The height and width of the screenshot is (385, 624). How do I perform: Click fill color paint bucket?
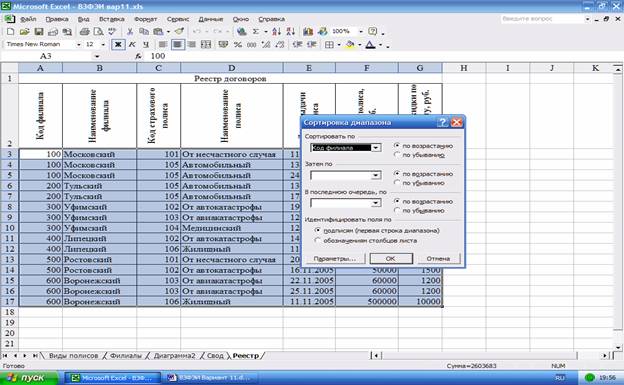[x=350, y=45]
